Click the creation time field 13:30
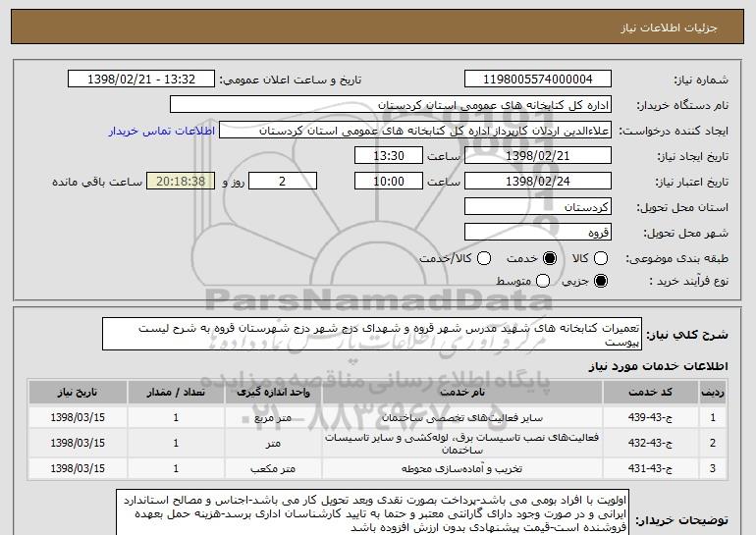 [389, 156]
